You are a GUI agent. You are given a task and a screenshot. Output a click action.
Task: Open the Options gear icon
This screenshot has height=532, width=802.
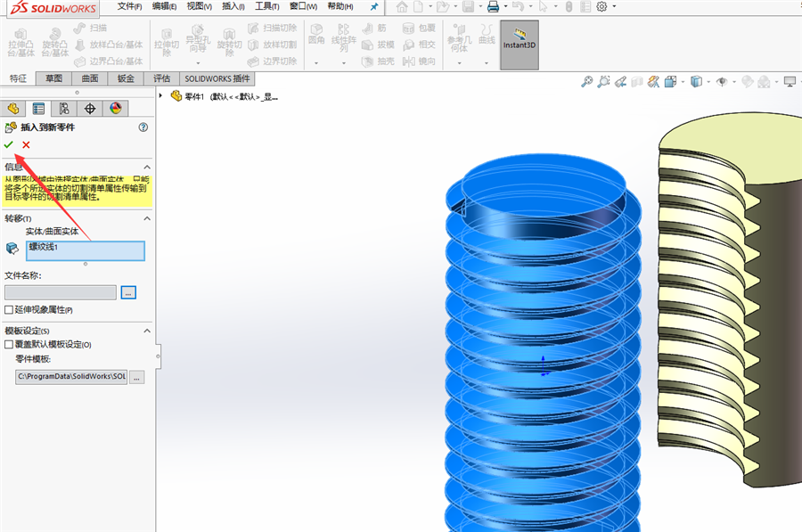click(602, 6)
